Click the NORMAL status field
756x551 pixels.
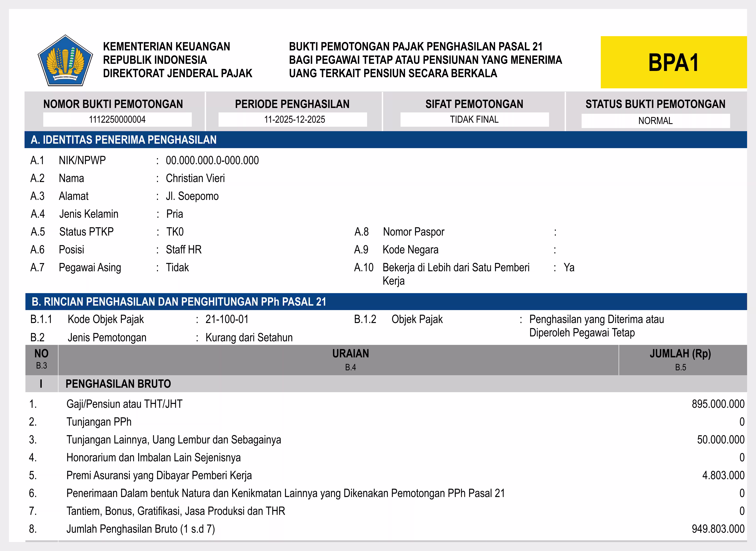(x=656, y=121)
